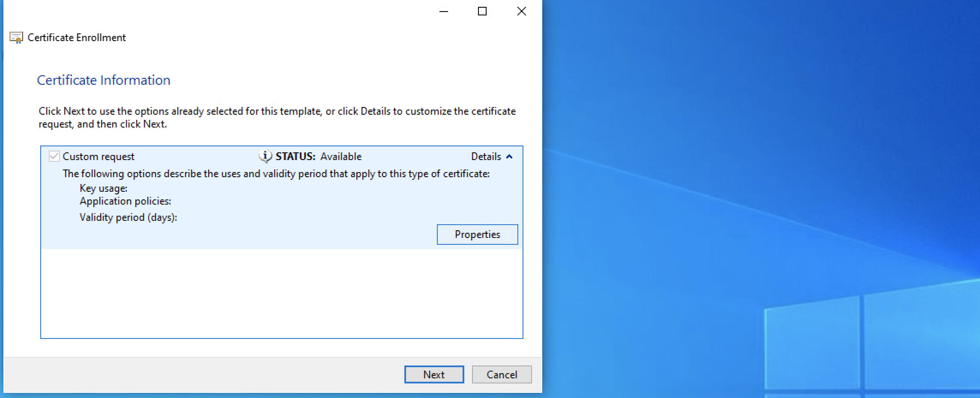Image resolution: width=980 pixels, height=398 pixels.
Task: Click Next to continue enrollment
Action: [433, 374]
